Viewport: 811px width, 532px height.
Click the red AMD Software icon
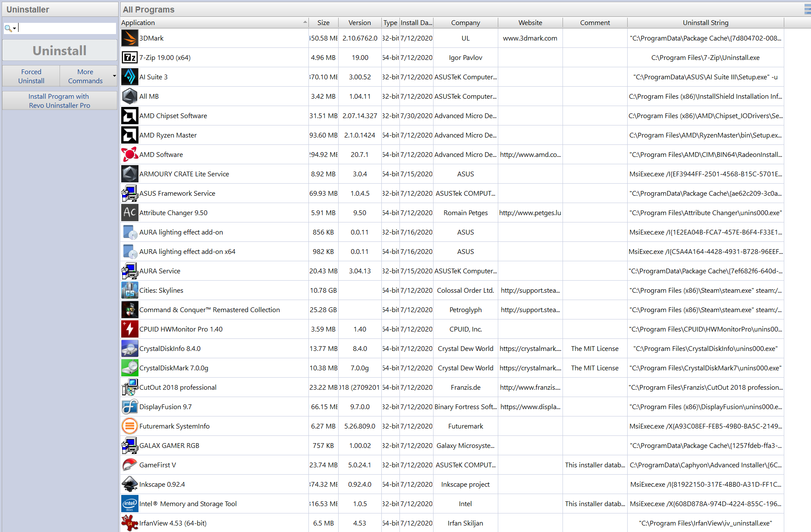[129, 154]
